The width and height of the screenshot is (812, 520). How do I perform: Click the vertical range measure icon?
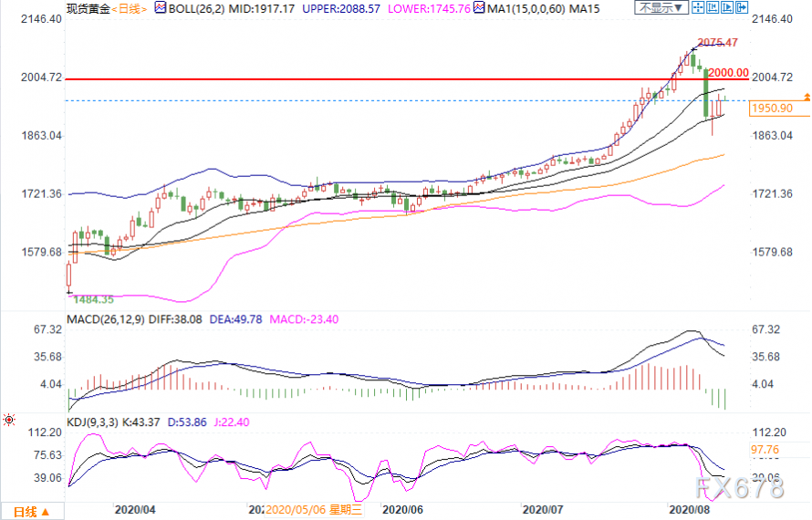pos(713,7)
